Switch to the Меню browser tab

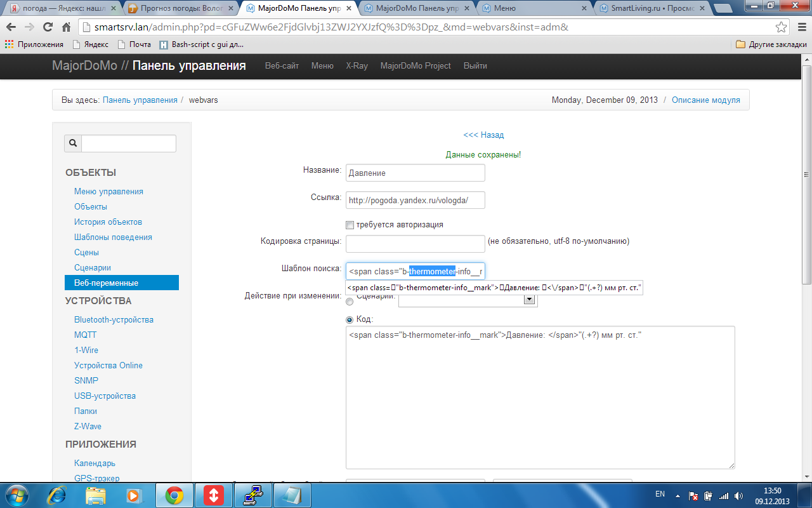point(532,9)
